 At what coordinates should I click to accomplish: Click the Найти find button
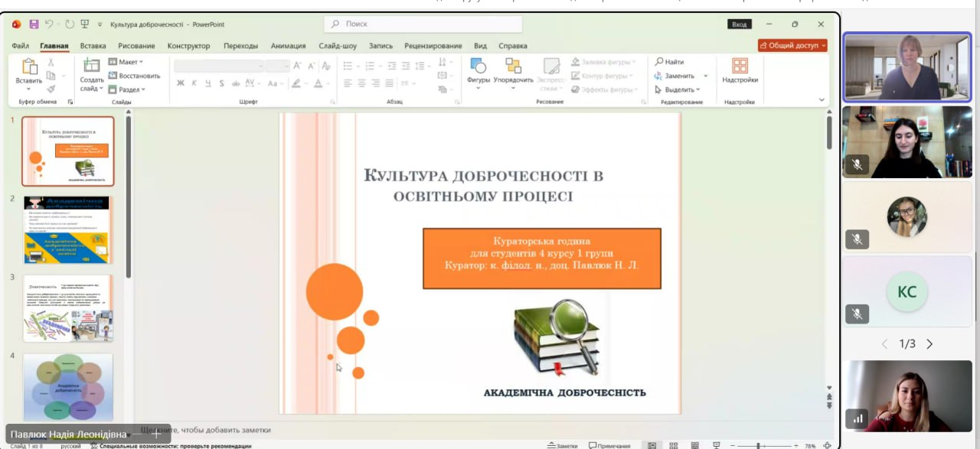(x=669, y=62)
